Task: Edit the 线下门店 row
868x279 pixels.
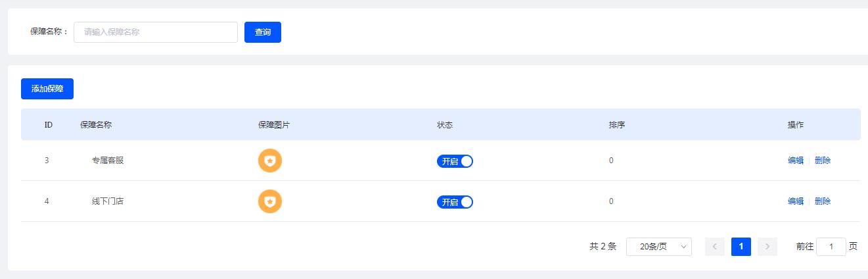Action: [x=796, y=201]
